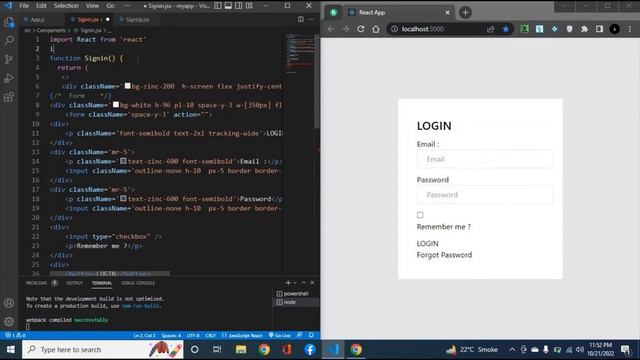Viewport: 640px width, 360px height.
Task: Open the new terminal dropdown arrow
Action: tap(295, 282)
